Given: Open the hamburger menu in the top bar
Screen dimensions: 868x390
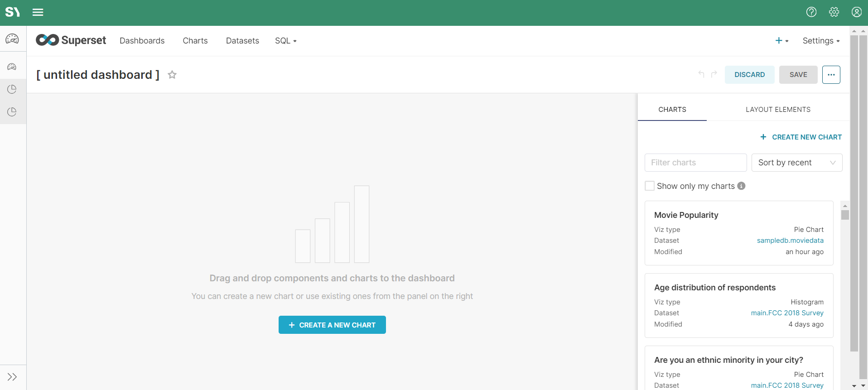Looking at the screenshot, I should coord(38,12).
